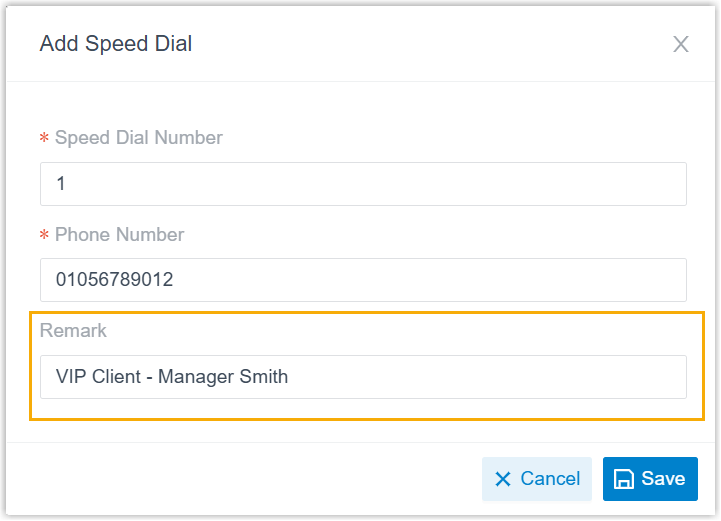
Task: Save the speed dial entry
Action: (650, 479)
